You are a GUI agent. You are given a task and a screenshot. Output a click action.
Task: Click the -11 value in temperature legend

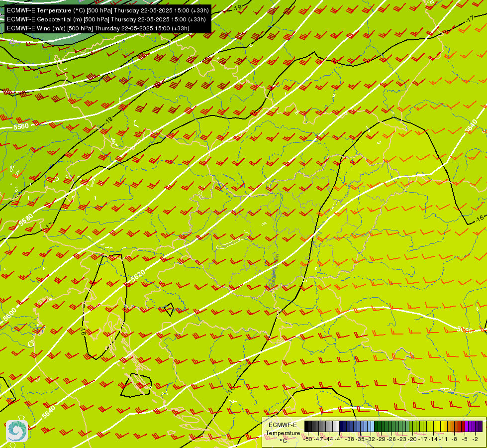pyautogui.click(x=444, y=439)
